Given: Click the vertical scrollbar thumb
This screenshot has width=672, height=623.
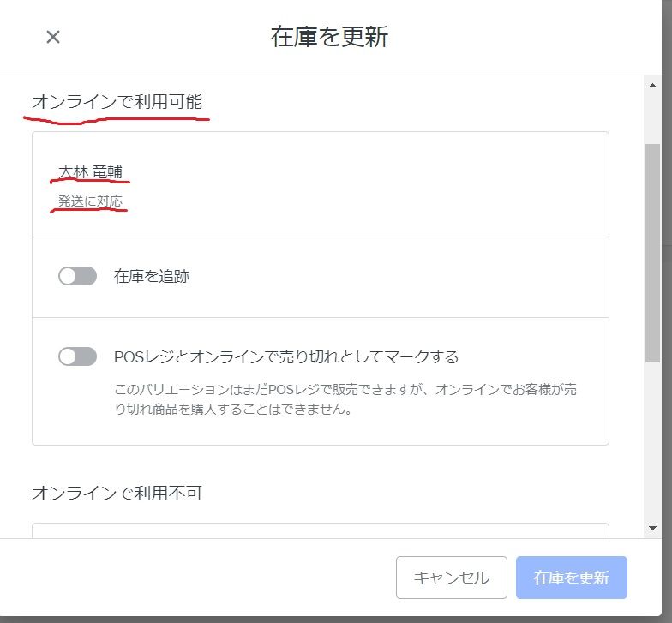Looking at the screenshot, I should [x=653, y=253].
